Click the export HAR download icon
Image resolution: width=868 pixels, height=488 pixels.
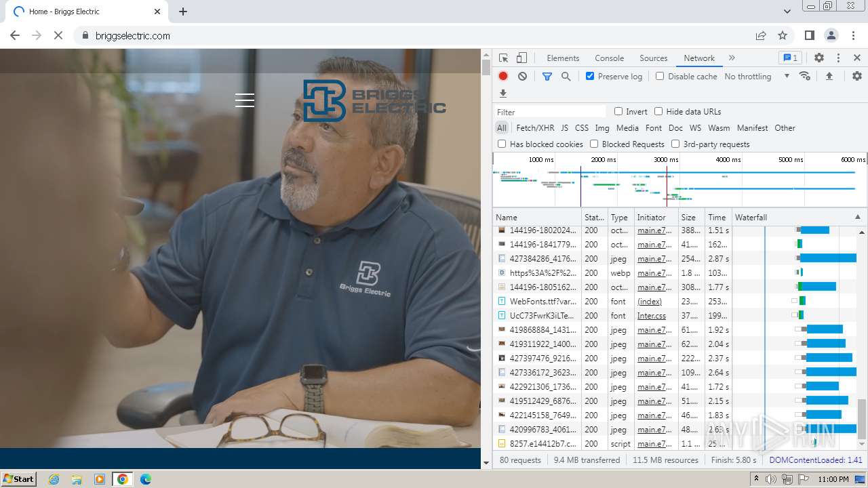tap(503, 94)
